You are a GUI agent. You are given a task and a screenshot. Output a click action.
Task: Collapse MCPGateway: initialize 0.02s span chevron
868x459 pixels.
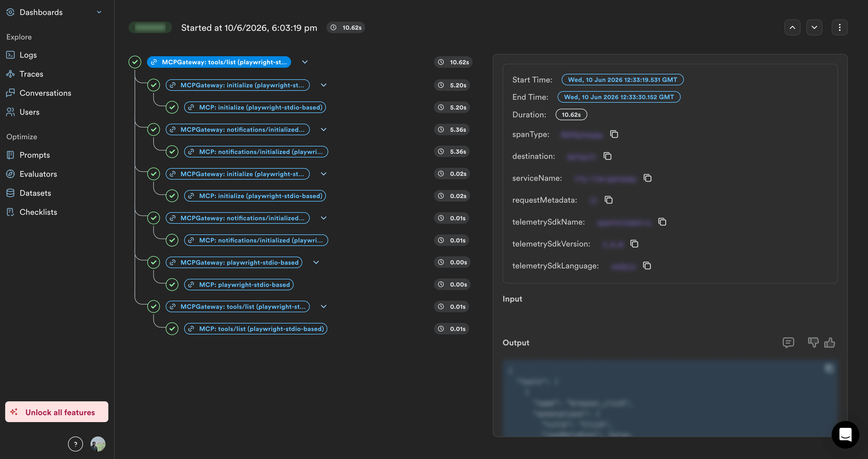tap(324, 174)
